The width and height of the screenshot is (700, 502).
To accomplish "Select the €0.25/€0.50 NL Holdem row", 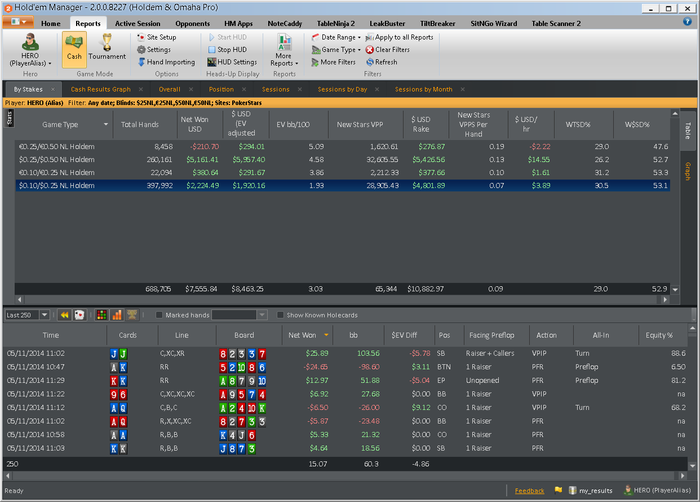I will [x=342, y=146].
